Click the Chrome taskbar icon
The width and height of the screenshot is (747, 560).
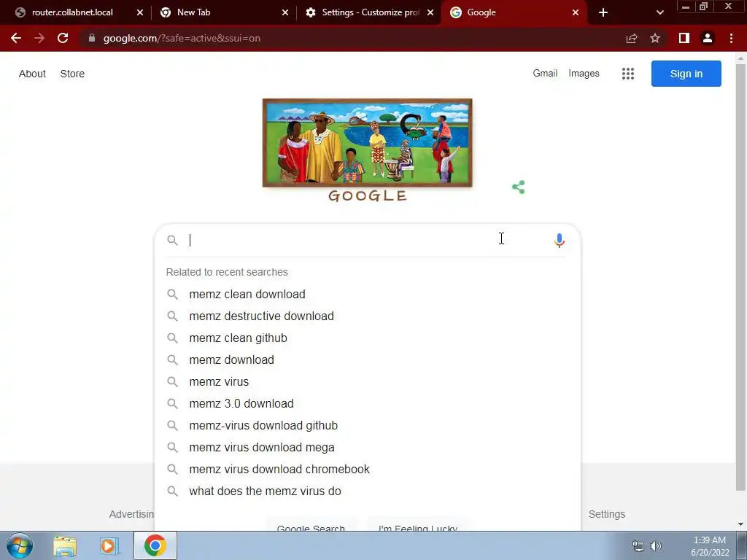pos(155,545)
